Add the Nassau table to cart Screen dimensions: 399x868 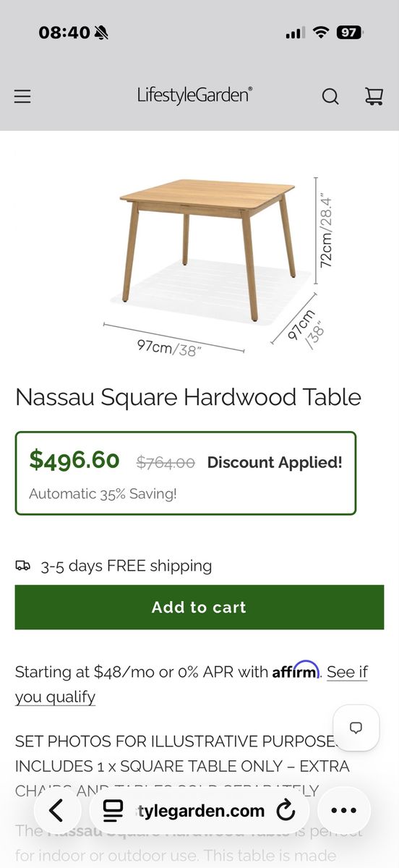[199, 608]
